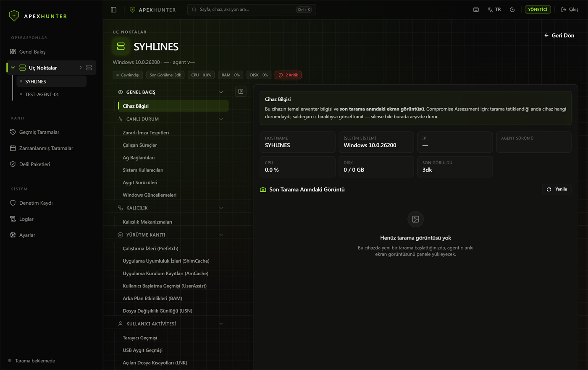Toggle the sidebar collapse icon in top bar

click(113, 10)
